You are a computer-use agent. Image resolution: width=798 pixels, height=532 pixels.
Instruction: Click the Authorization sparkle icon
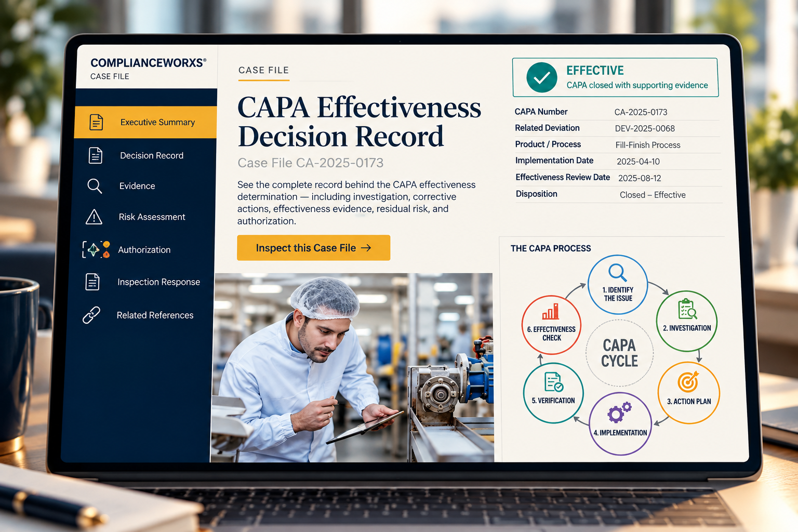[93, 250]
